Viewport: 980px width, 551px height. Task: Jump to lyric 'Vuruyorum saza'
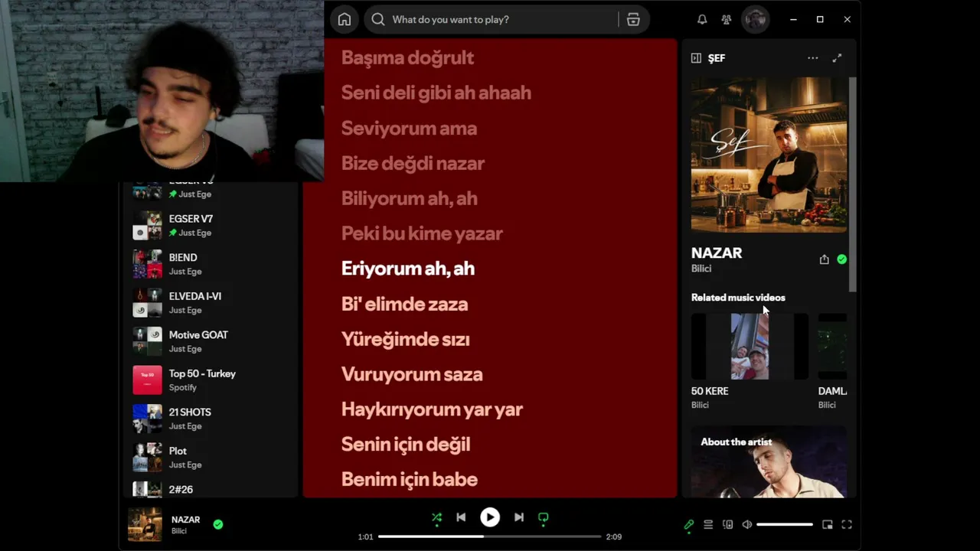coord(412,374)
